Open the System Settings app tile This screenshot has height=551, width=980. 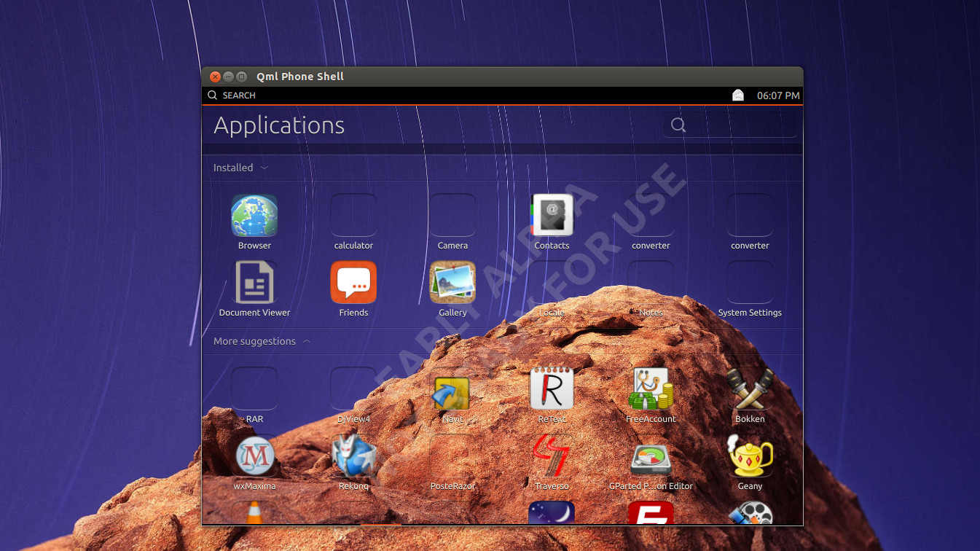(x=750, y=283)
